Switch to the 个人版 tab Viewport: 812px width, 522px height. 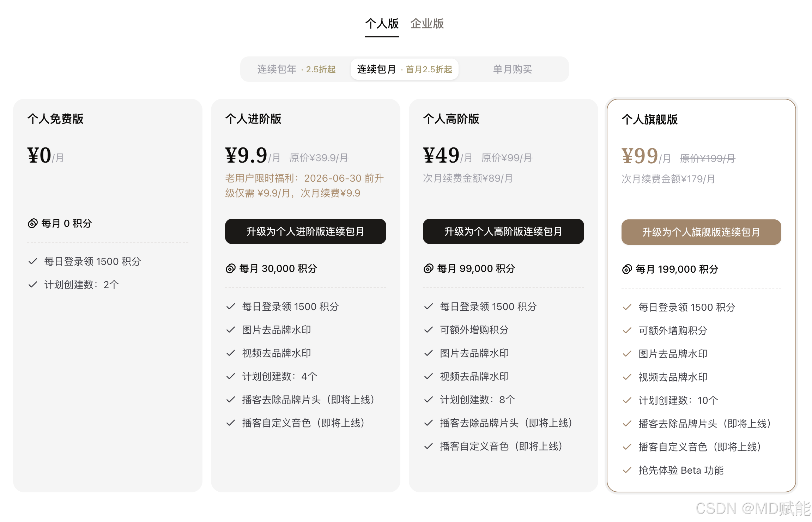point(381,24)
